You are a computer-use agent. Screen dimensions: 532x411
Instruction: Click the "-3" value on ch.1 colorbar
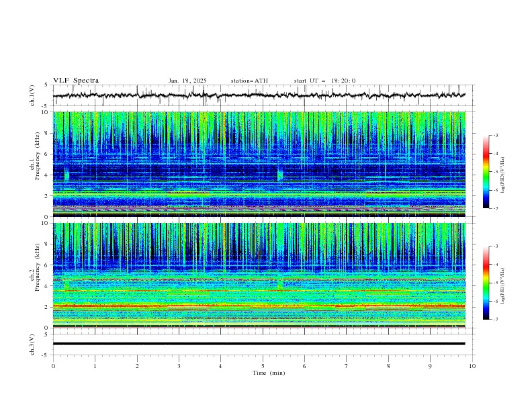495,135
